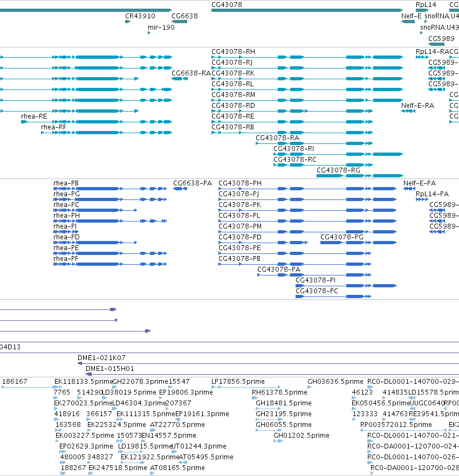Open protein CG43078-PK
The height and width of the screenshot is (476, 459).
point(308,210)
